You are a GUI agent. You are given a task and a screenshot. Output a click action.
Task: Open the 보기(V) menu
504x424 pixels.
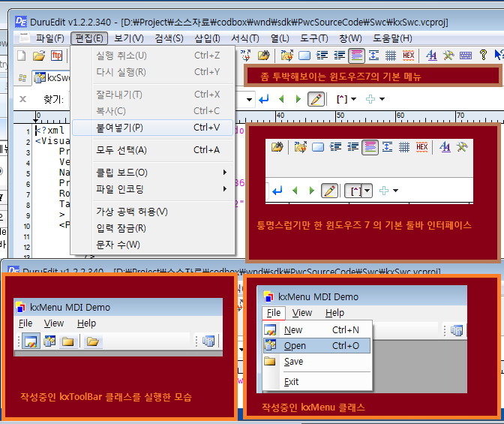(129, 38)
